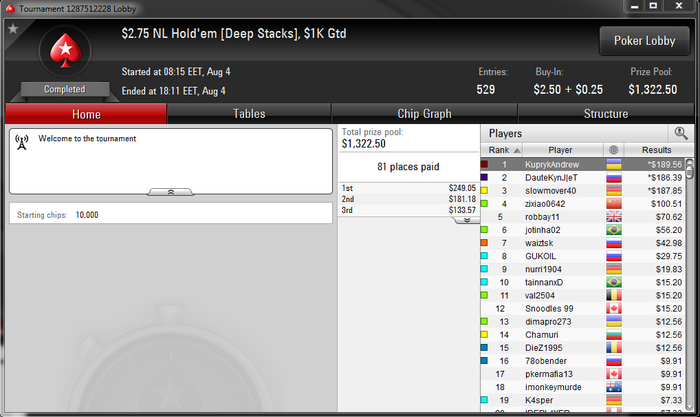Collapse the welcome message panel
Screen dimensions: 700x417
171,192
